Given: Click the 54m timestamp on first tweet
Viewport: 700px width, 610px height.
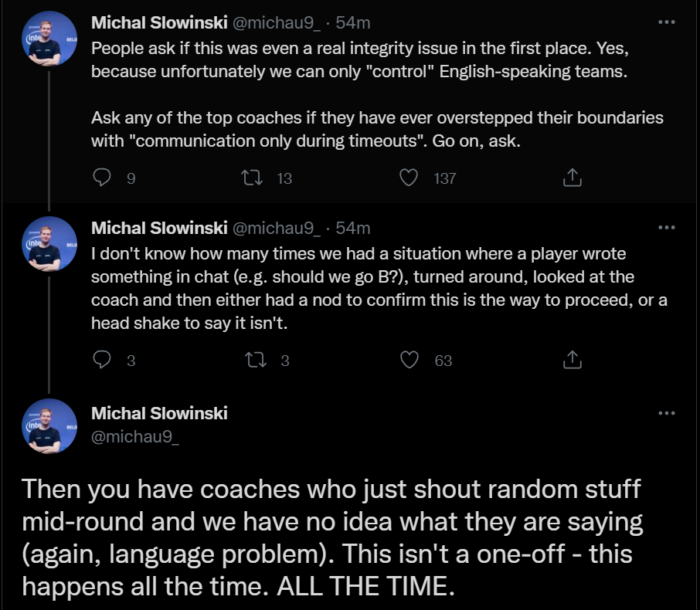Looking at the screenshot, I should pyautogui.click(x=353, y=22).
